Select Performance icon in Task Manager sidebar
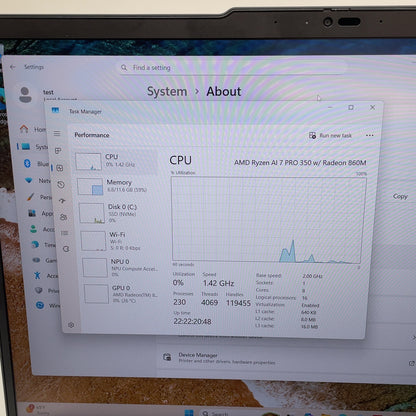 pos(60,168)
